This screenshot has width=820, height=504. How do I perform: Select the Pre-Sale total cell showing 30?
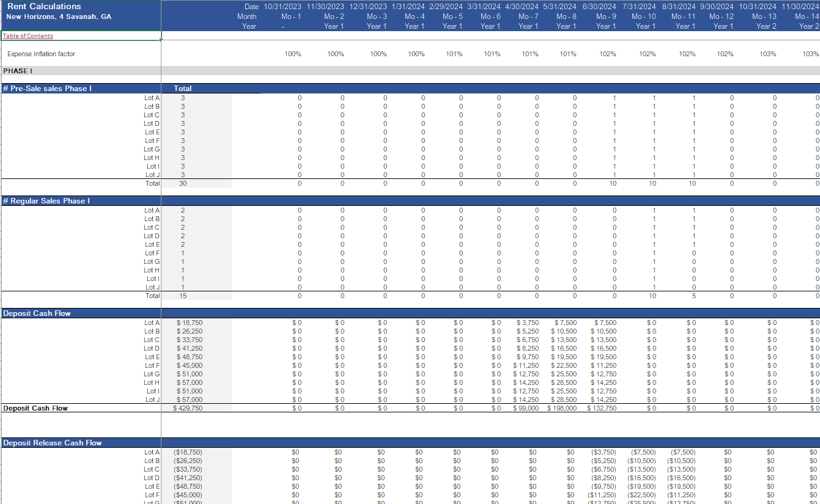[x=183, y=183]
